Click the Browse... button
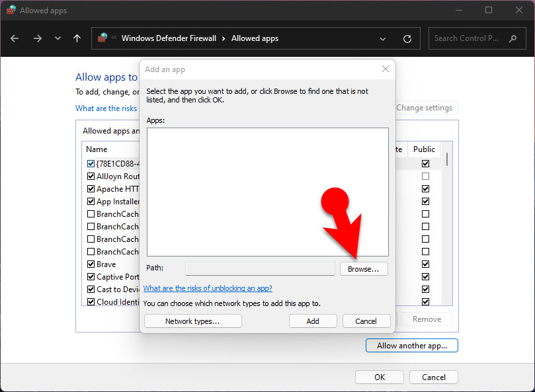The height and width of the screenshot is (392, 535). [364, 269]
